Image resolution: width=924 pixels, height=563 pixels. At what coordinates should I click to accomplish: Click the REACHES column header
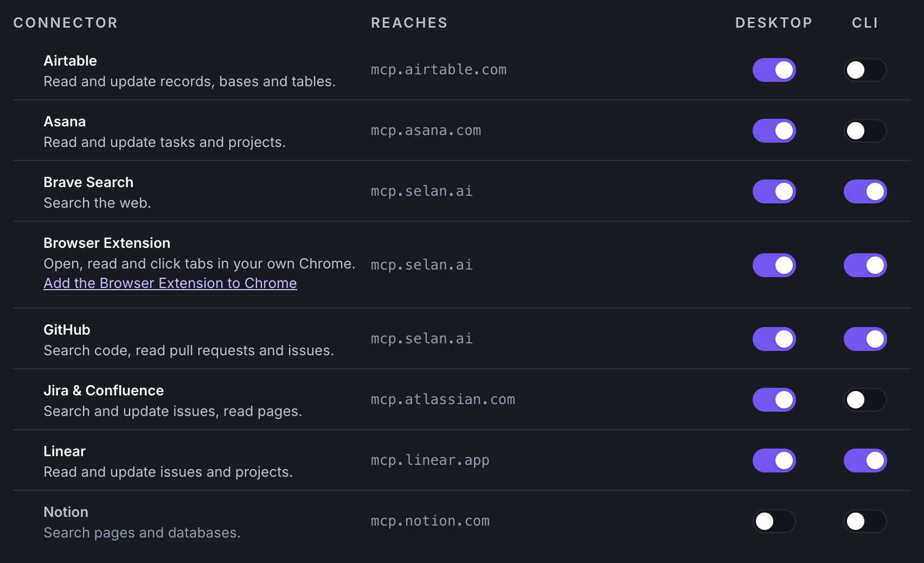pyautogui.click(x=409, y=23)
